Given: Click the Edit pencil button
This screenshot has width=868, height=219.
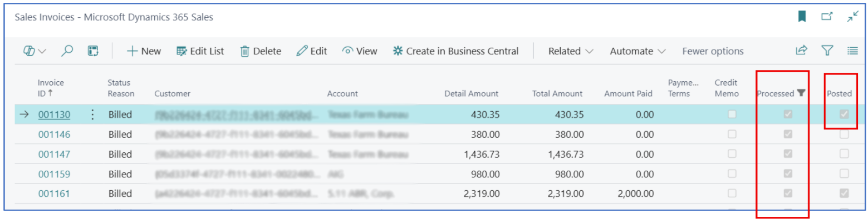Looking at the screenshot, I should pos(312,51).
